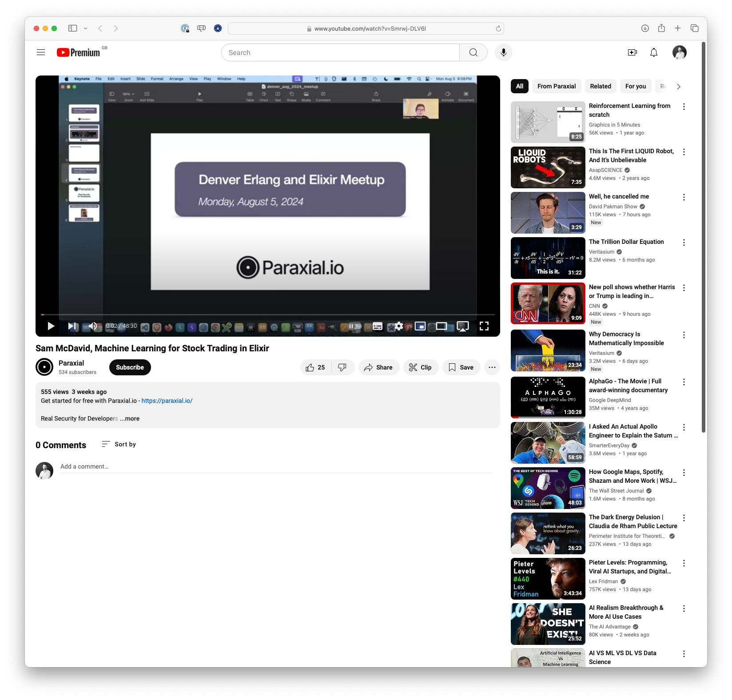Cast video with the AirPlay icon
The height and width of the screenshot is (700, 732).
462,326
